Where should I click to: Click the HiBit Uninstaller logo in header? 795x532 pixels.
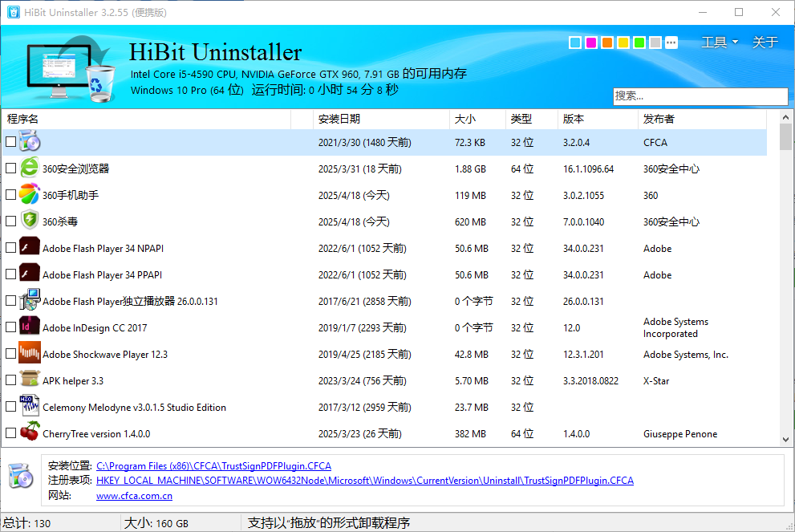[x=70, y=68]
